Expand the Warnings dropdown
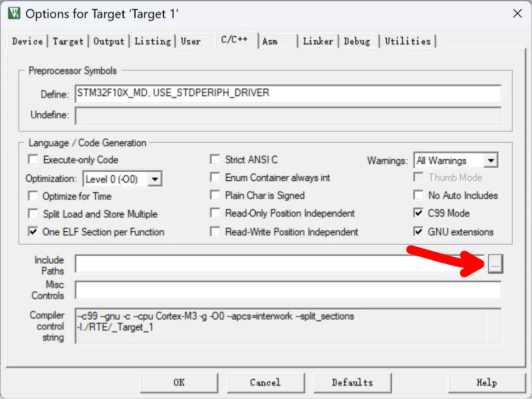The image size is (532, 399). (491, 160)
